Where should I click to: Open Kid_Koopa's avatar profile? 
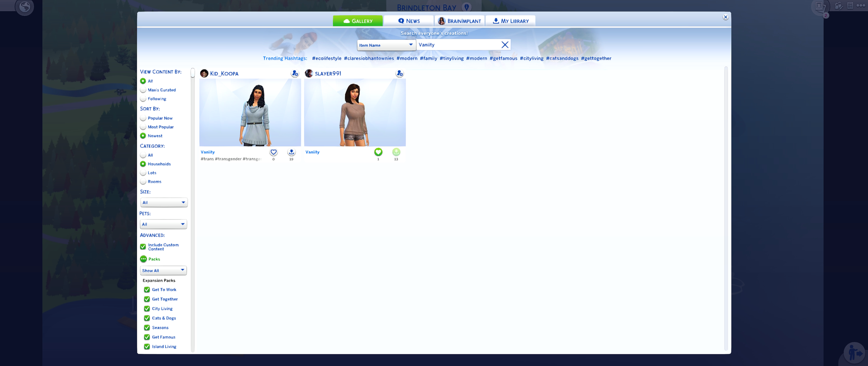click(x=204, y=73)
